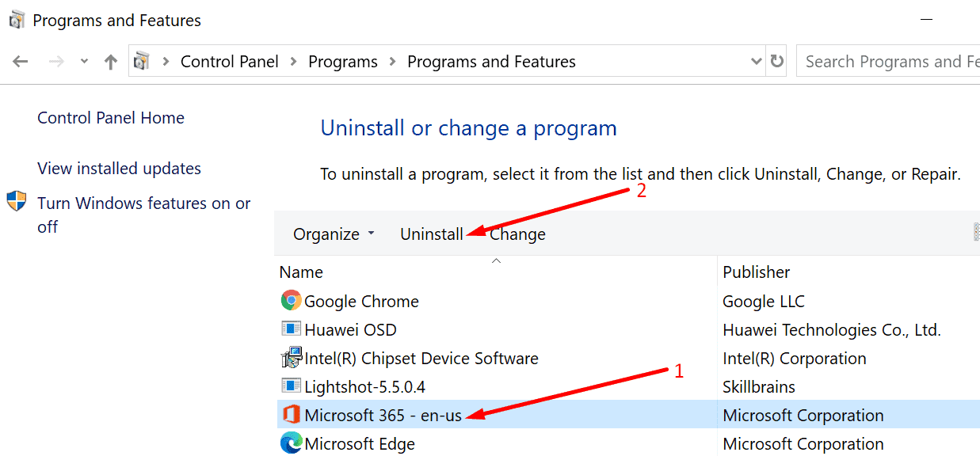The image size is (980, 456).
Task: Click Google LLC publisher cell
Action: pyautogui.click(x=764, y=302)
